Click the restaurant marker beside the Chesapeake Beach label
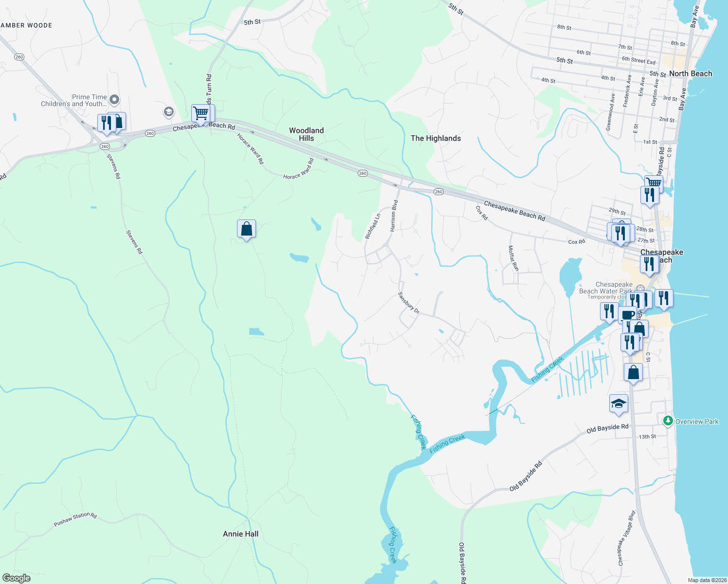 tap(649, 264)
